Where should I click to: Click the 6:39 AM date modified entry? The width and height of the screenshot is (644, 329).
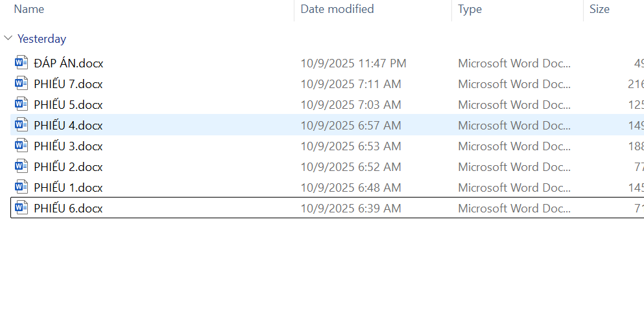tap(350, 208)
